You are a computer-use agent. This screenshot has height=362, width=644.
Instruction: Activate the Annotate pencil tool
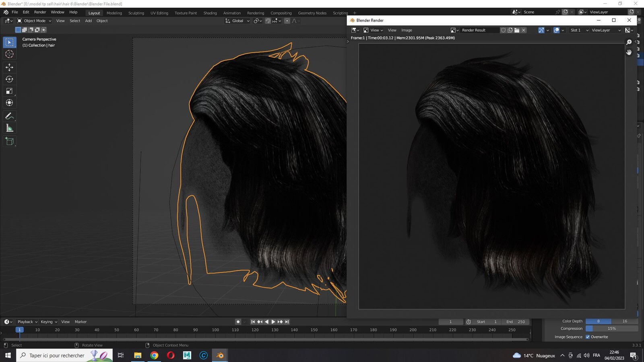tap(9, 116)
